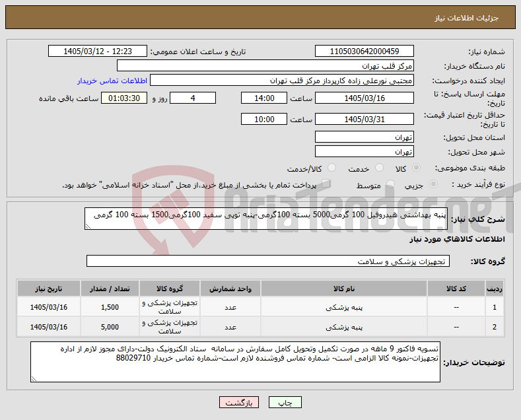Click the requester field مجتبی نورعلی زاده

(x=282, y=81)
